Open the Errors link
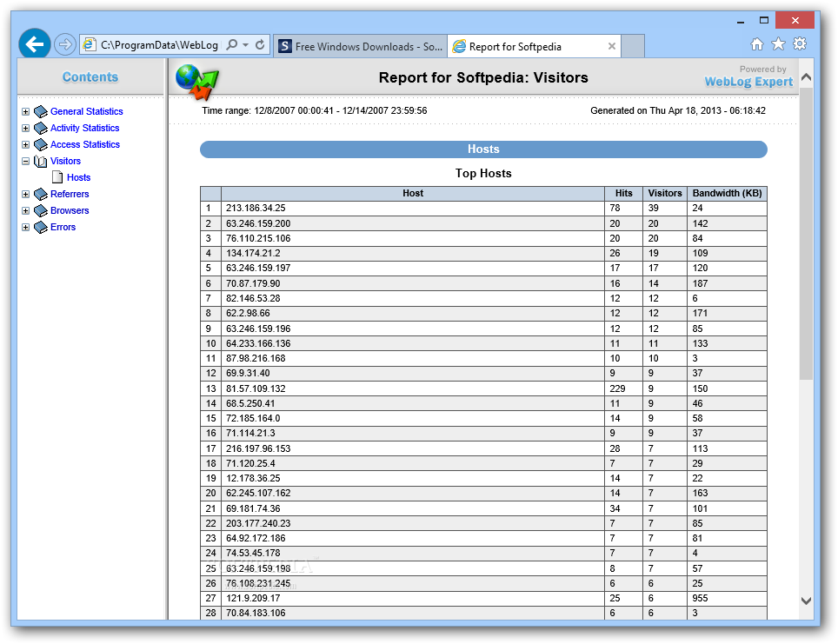This screenshot has width=838, height=644. coord(63,227)
